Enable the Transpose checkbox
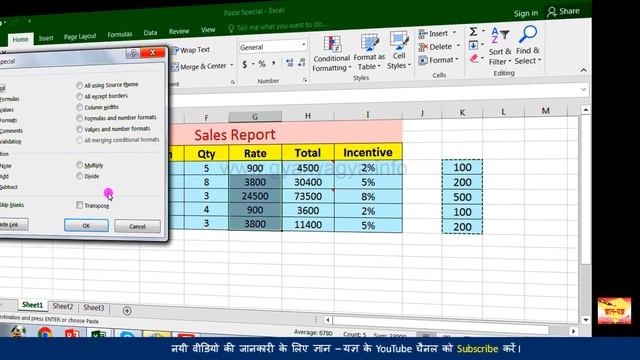Image resolution: width=640 pixels, height=360 pixels. point(80,205)
